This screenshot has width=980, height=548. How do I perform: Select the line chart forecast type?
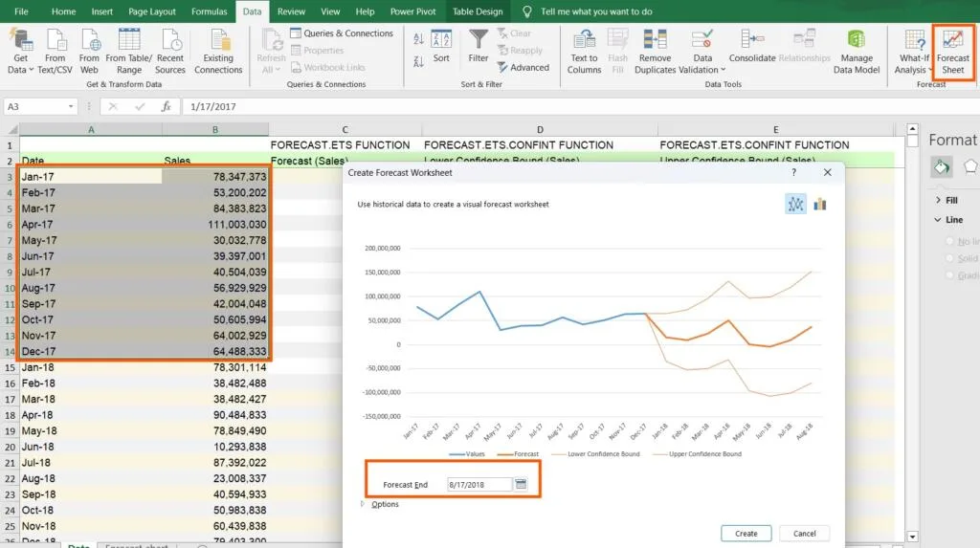[x=795, y=204]
